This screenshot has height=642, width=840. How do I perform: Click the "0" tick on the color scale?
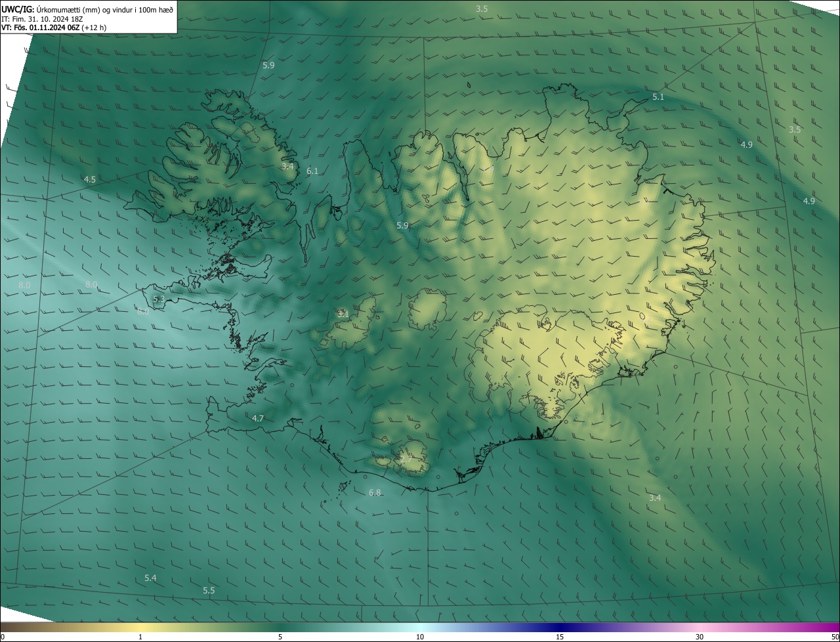tap(3, 637)
